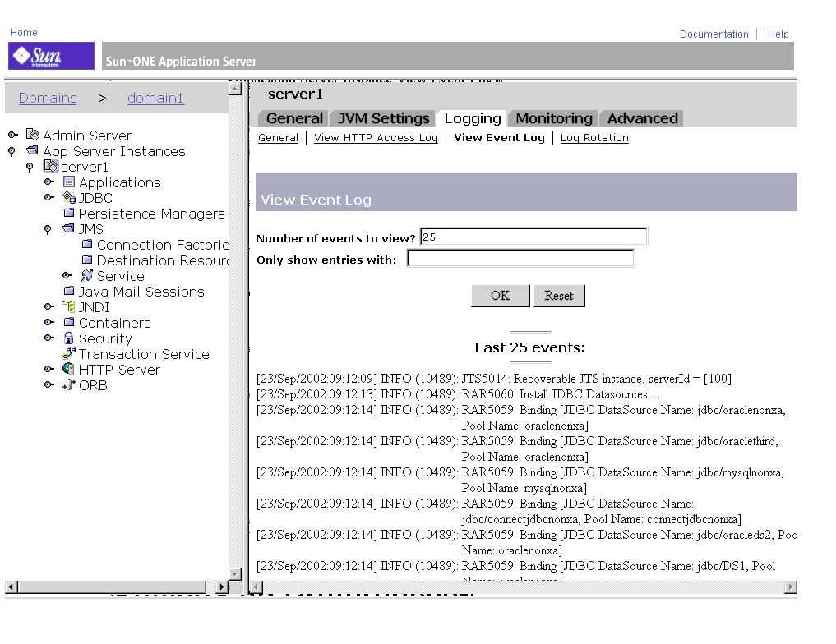Click the Admin Server icon
Viewport: 836px width, 644px height.
click(x=33, y=135)
